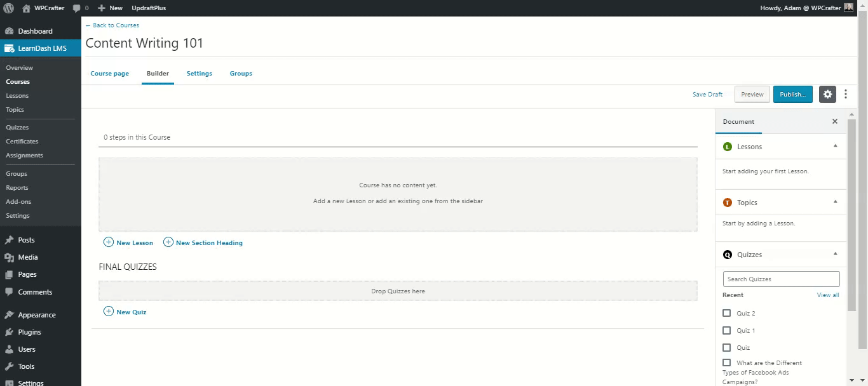This screenshot has width=868, height=386.
Task: Toggle the settings gear button
Action: coord(827,94)
